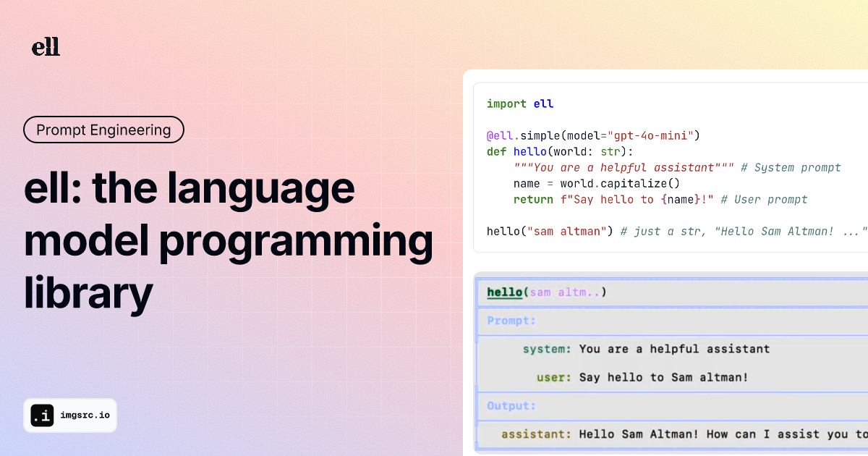The height and width of the screenshot is (456, 868).
Task: Select the Prompt Engineering tag
Action: 103,130
